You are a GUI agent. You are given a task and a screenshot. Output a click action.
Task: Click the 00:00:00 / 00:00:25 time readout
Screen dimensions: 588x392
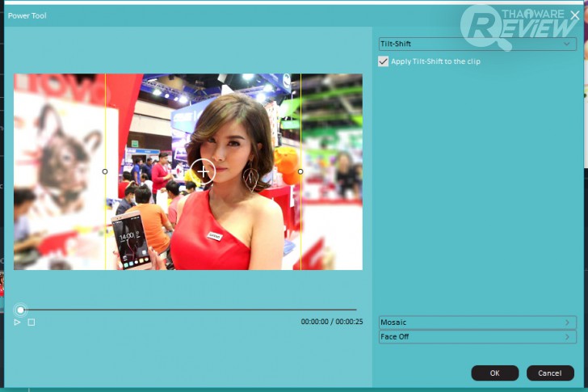332,322
